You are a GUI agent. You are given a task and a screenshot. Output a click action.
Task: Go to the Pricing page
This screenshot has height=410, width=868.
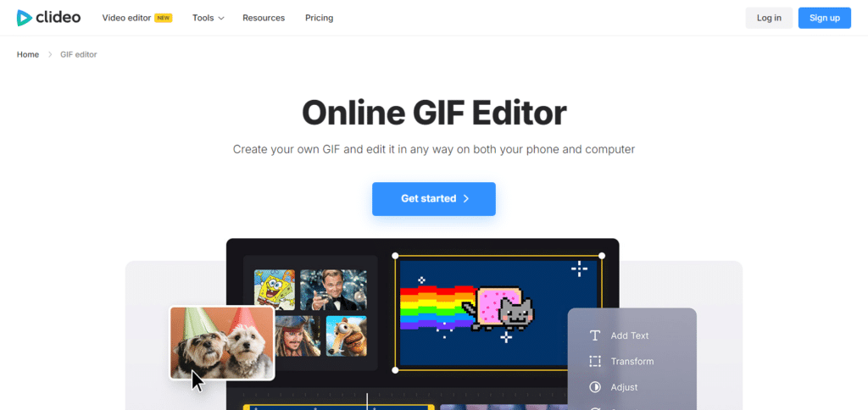319,18
